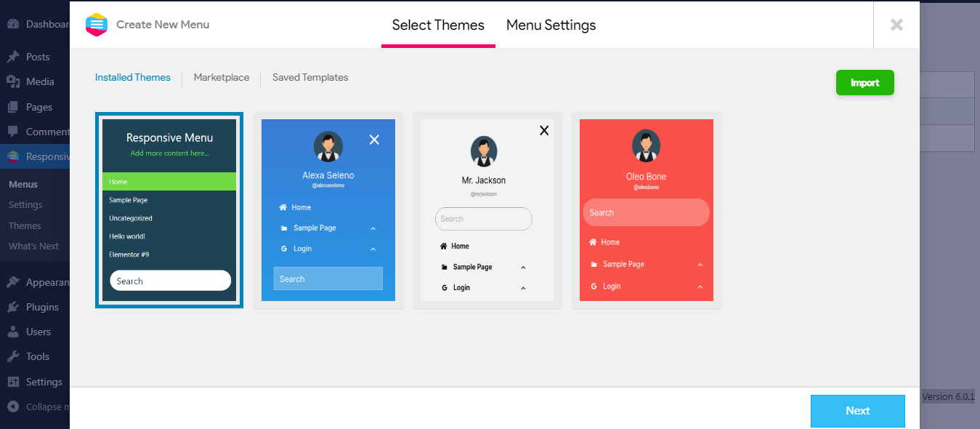Image resolution: width=980 pixels, height=429 pixels.
Task: Click the Plugins icon in WordPress sidebar
Action: (13, 307)
